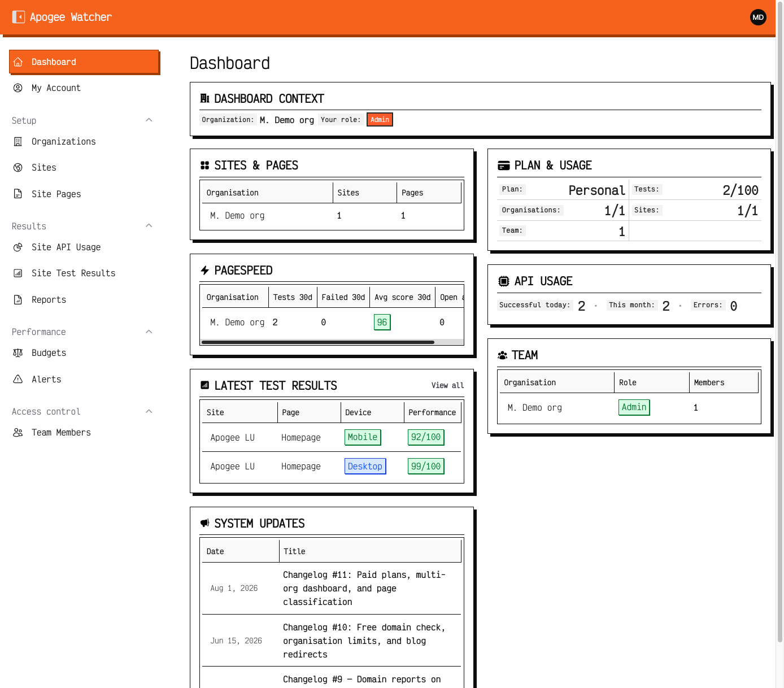Open the Site Test Results page
Screen dimensions: 784x688
click(x=84, y=273)
